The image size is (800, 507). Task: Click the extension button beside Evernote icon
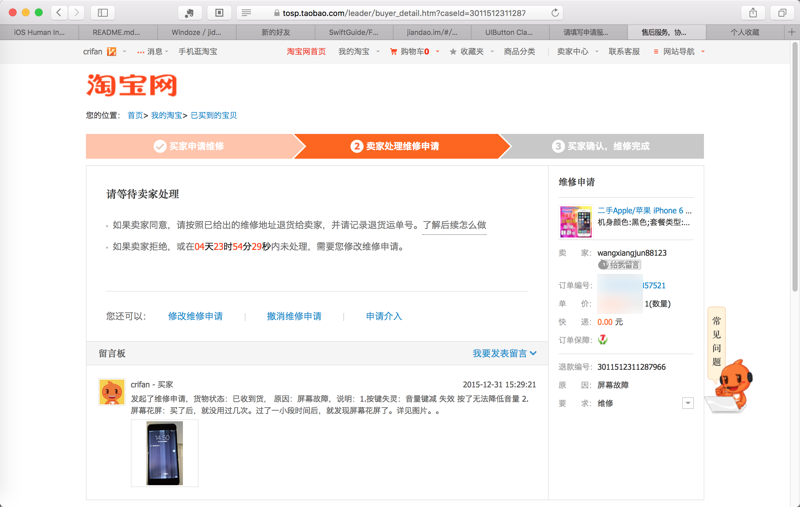[x=219, y=12]
